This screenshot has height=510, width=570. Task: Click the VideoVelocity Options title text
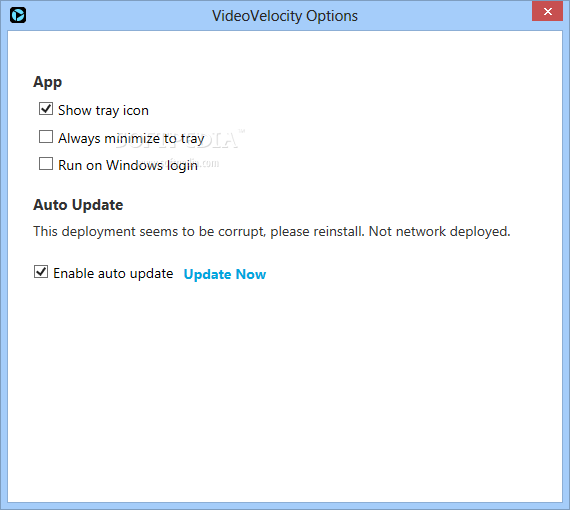285,16
